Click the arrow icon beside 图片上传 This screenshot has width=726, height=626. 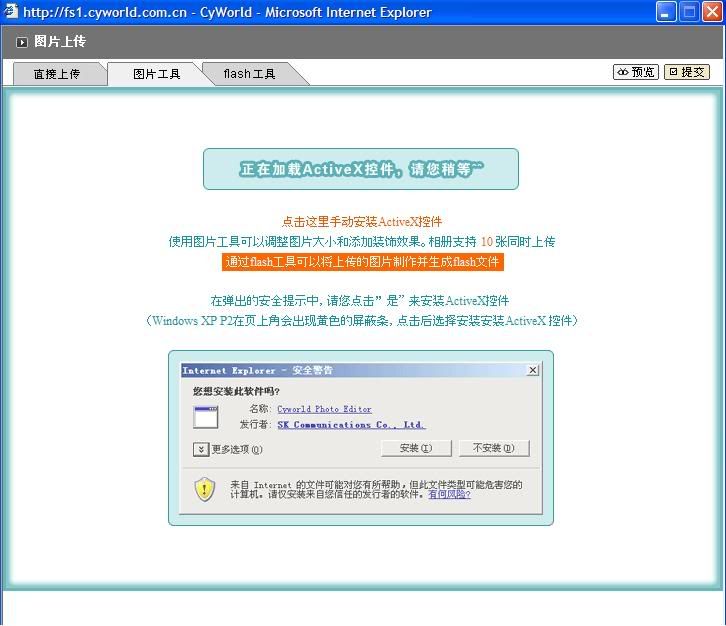tap(21, 42)
